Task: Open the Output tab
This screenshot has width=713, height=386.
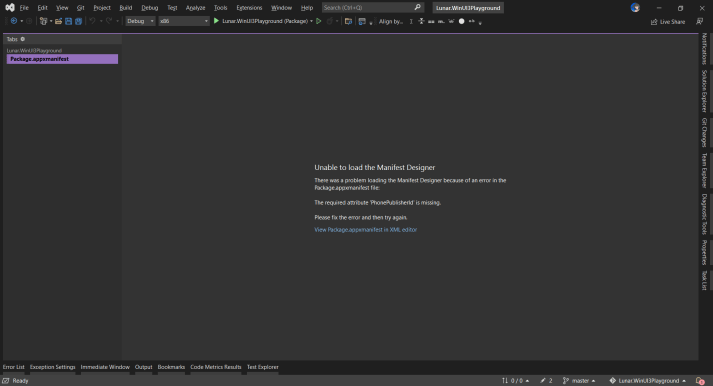Action: pos(144,367)
